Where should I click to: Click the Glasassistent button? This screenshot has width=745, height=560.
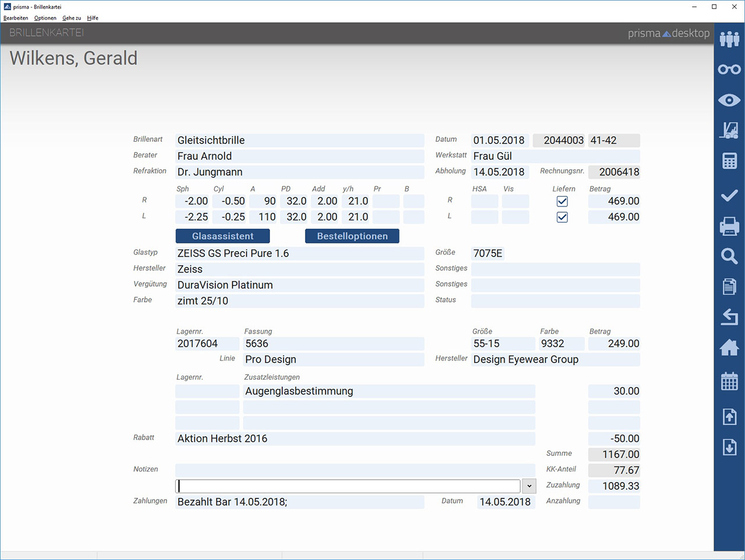(223, 236)
